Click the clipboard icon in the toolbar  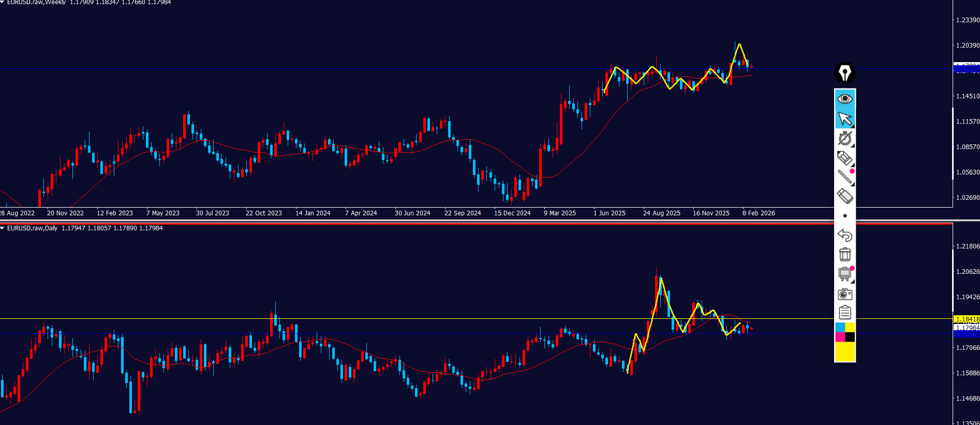pyautogui.click(x=844, y=313)
